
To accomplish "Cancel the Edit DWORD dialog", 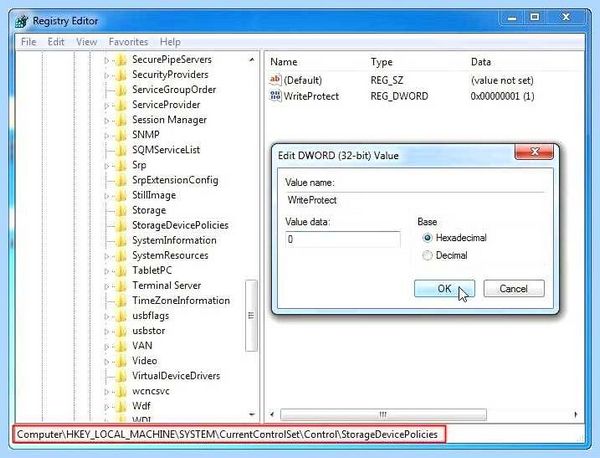I will pos(514,288).
